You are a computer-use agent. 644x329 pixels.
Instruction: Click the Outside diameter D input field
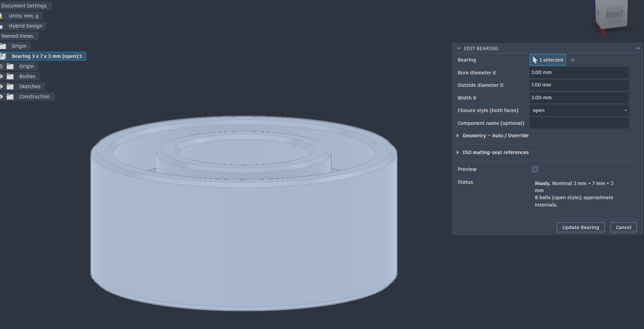(579, 85)
